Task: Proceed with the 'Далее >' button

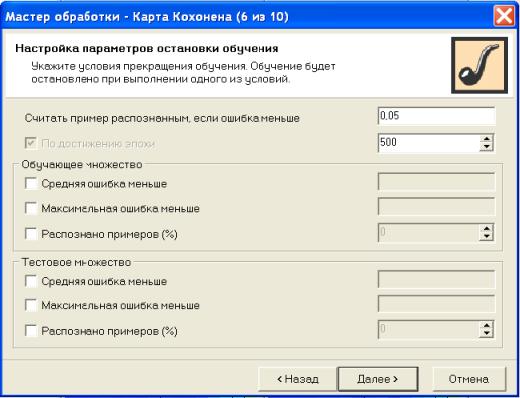Action: 378,379
